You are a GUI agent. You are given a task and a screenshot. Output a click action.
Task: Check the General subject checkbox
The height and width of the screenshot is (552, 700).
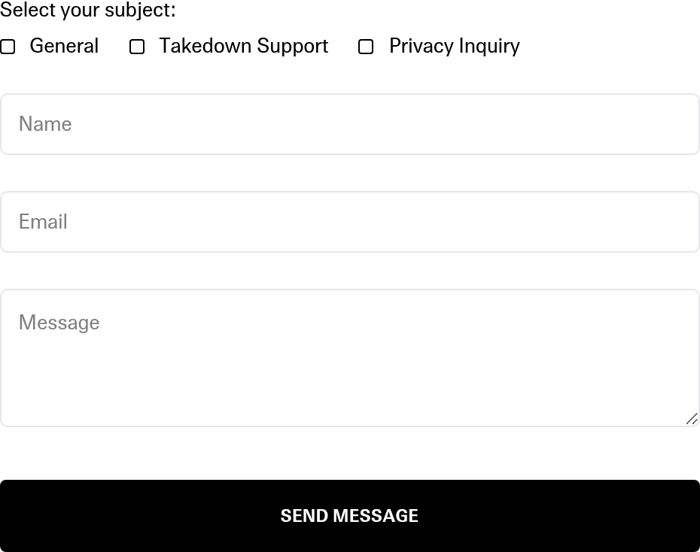tap(8, 47)
